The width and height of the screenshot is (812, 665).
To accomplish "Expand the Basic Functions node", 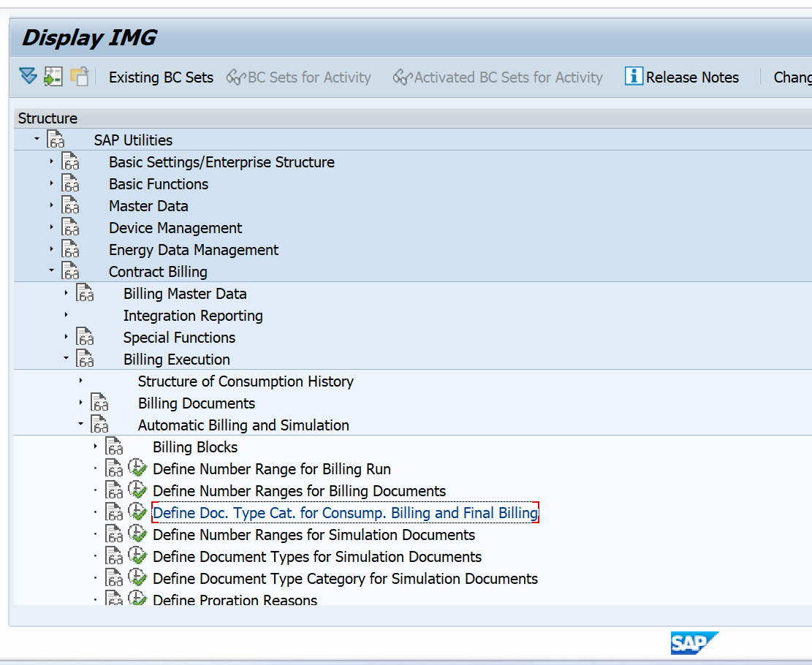I will (x=51, y=183).
